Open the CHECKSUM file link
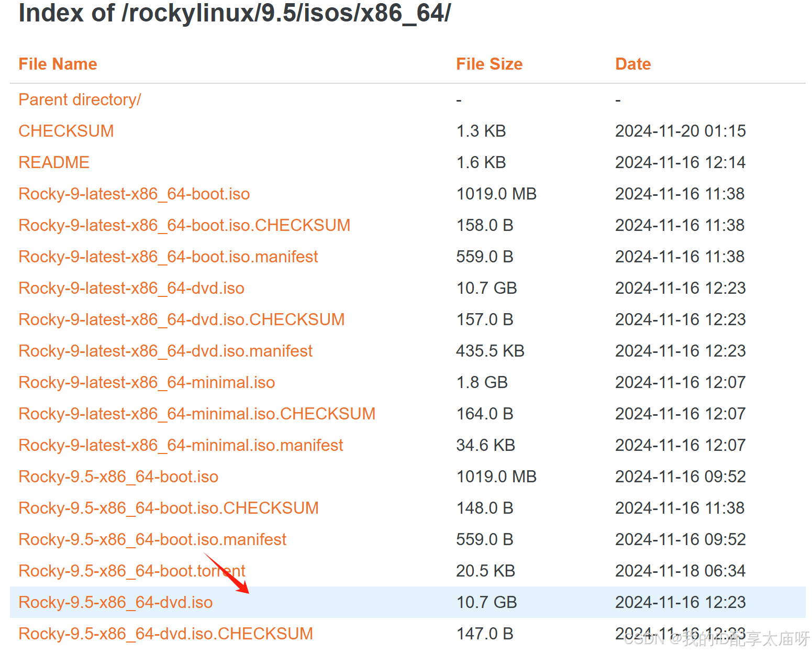812x653 pixels. 66,131
